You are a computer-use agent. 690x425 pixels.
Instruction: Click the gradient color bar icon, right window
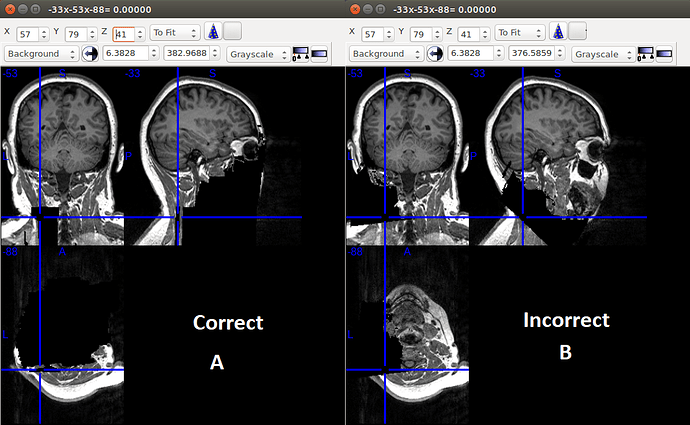pyautogui.click(x=664, y=54)
